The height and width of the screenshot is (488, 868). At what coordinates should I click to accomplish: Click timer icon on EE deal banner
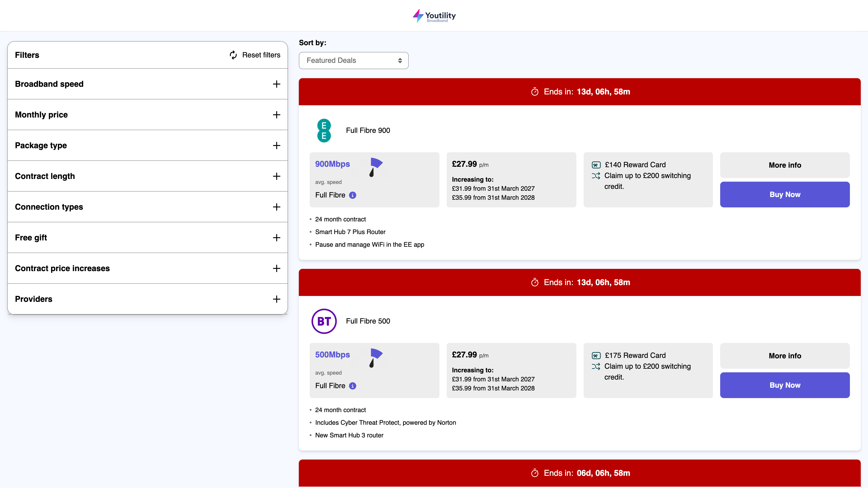[x=535, y=91]
